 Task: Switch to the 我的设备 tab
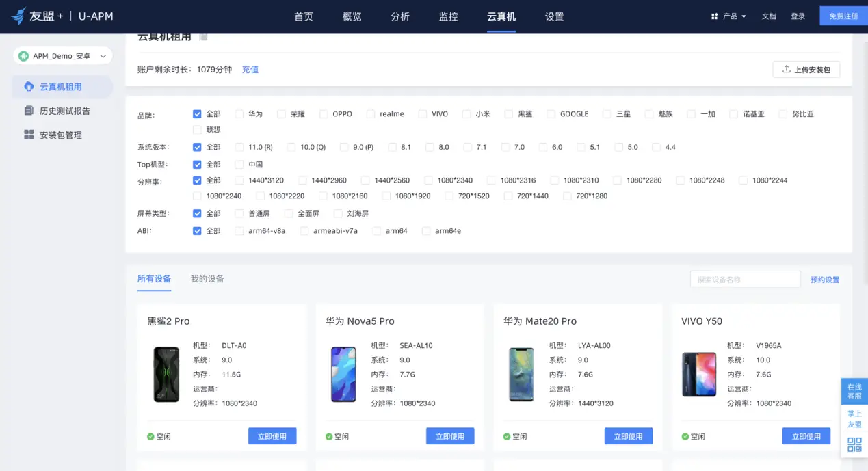[x=207, y=279]
